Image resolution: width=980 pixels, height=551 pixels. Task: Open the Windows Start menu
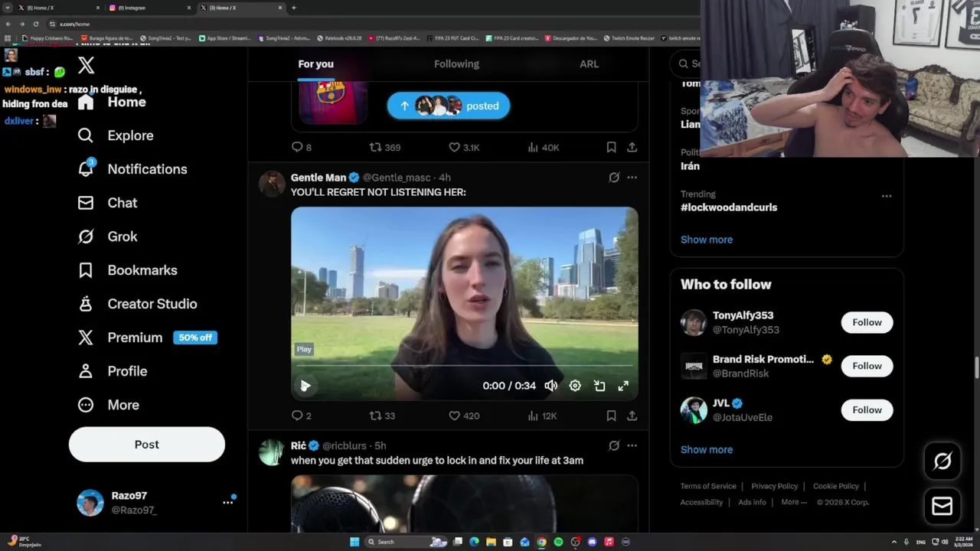(x=354, y=542)
